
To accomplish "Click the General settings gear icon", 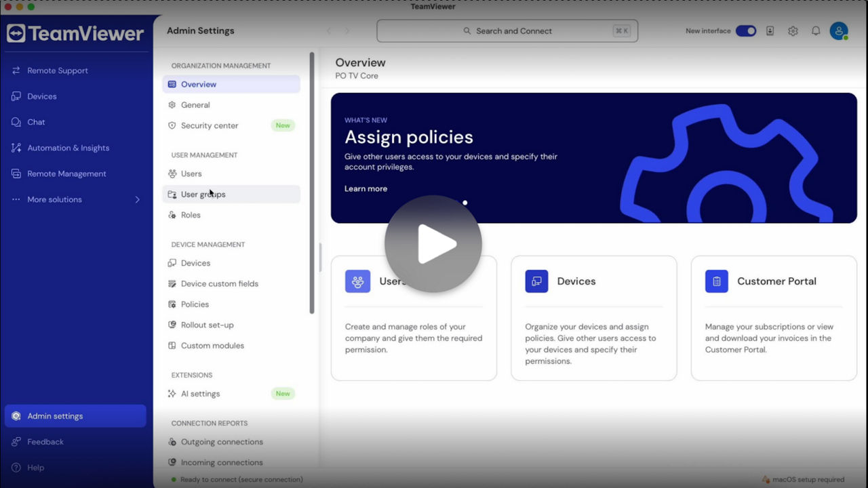I will tap(172, 105).
